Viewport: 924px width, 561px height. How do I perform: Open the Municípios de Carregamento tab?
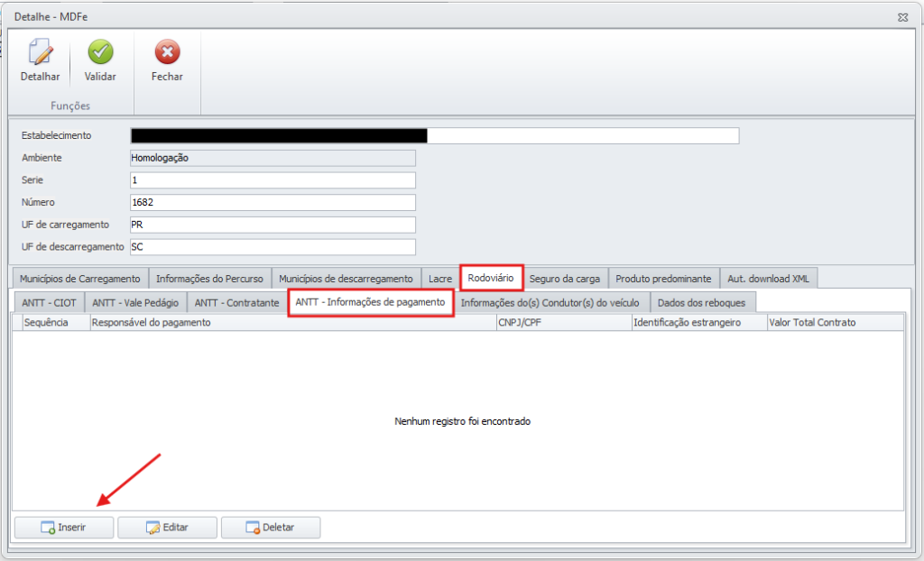80,279
